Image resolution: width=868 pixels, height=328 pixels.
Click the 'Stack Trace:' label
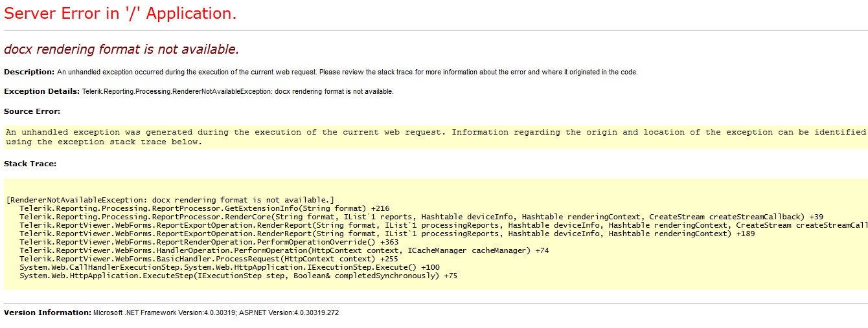tap(30, 164)
